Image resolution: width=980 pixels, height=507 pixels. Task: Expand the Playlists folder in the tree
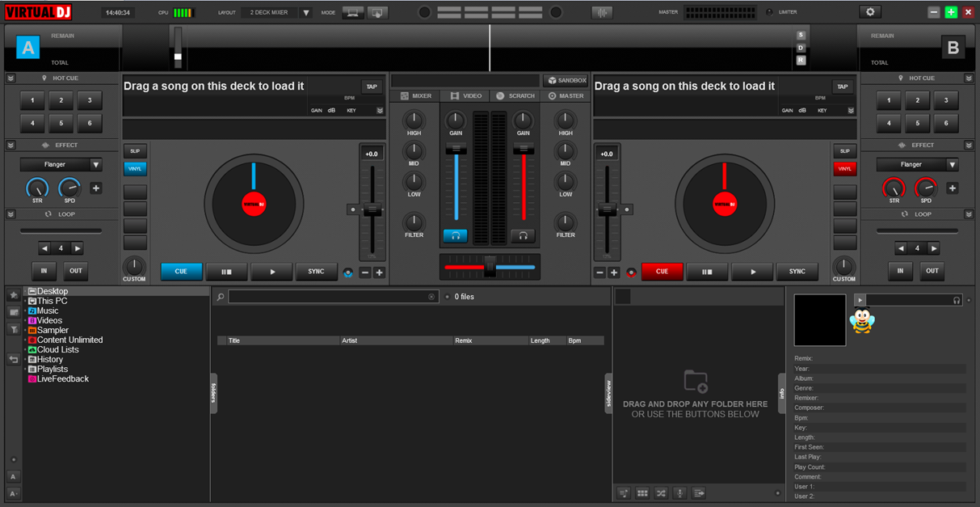(x=25, y=370)
